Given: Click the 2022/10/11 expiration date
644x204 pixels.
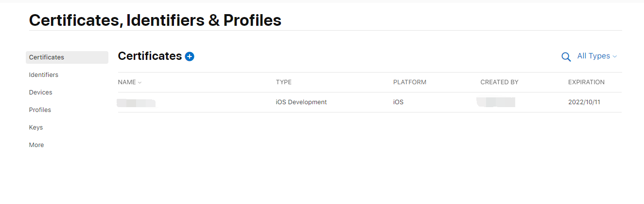Looking at the screenshot, I should pyautogui.click(x=584, y=102).
